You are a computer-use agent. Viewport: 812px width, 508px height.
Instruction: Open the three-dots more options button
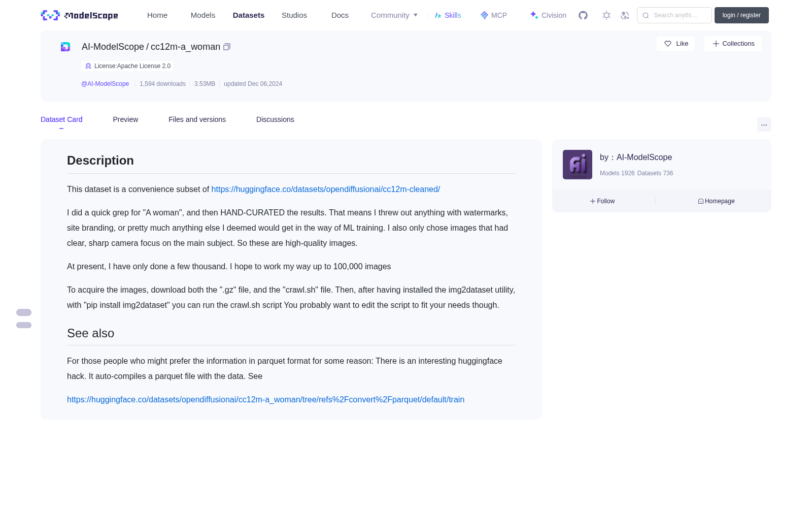pyautogui.click(x=764, y=124)
